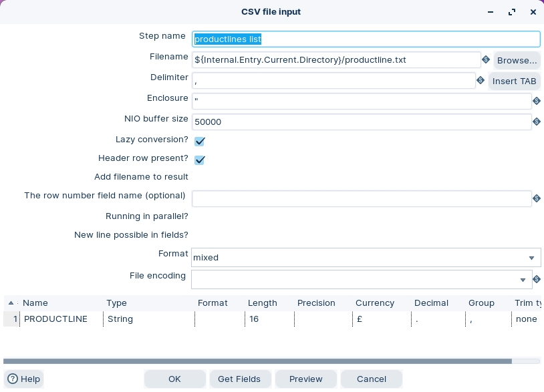Viewport: 544px width, 392px height.
Task: Click the variable icon beside File encoding
Action: 537,279
